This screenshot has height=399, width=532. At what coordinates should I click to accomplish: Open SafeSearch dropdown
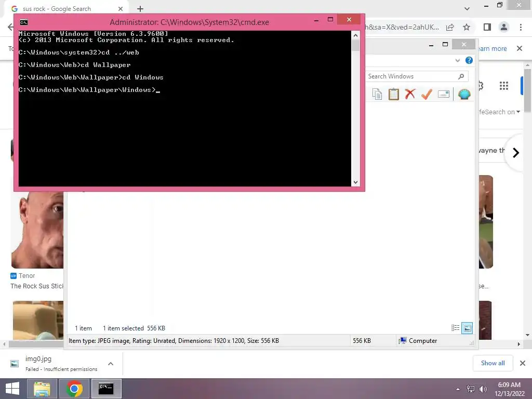(500, 112)
